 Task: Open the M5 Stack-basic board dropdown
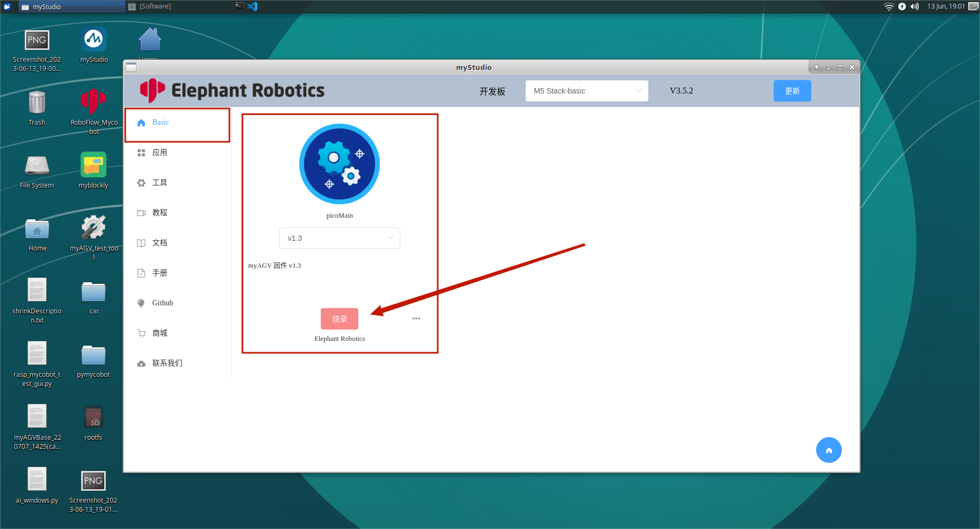click(586, 91)
